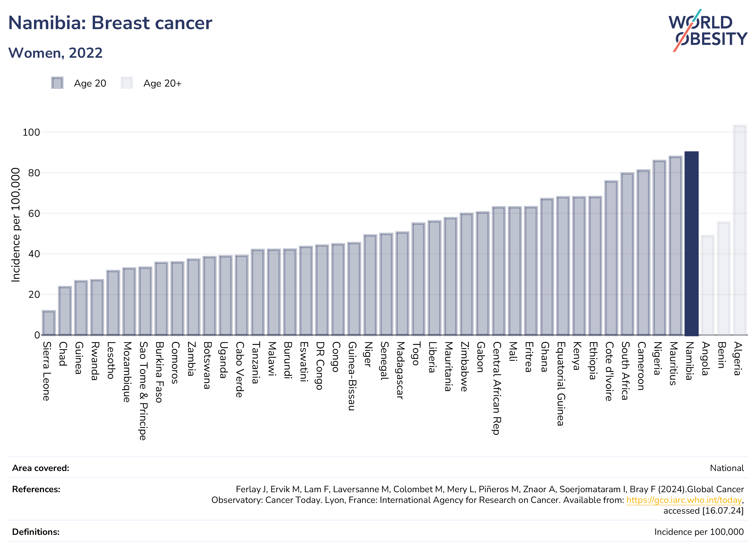Select the Cote d'Ivoire bar
This screenshot has width=756, height=555.
tap(611, 258)
